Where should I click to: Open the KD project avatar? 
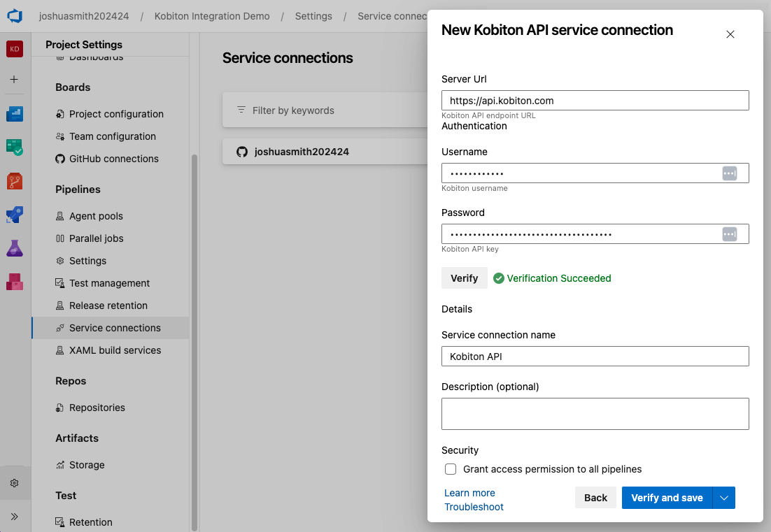coord(15,49)
